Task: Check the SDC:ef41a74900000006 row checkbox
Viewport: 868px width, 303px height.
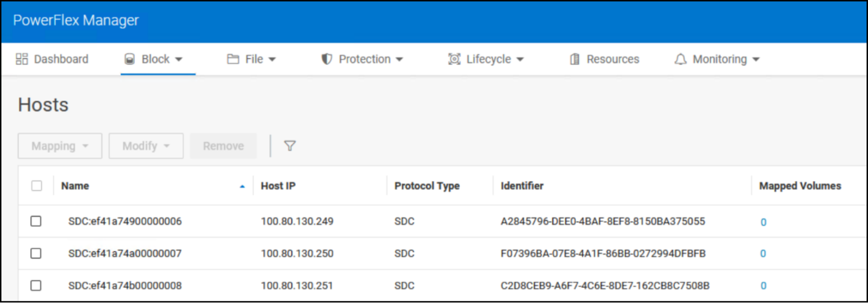Action: (x=36, y=221)
